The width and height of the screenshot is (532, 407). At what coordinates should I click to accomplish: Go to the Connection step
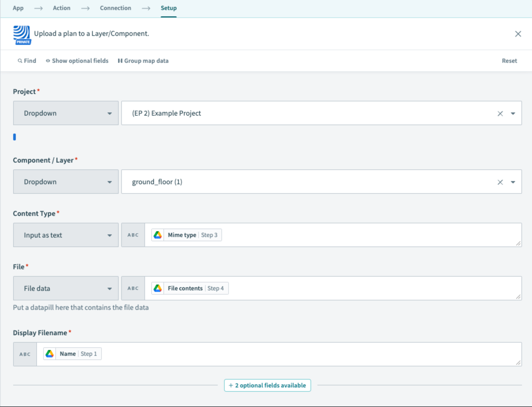pos(115,8)
